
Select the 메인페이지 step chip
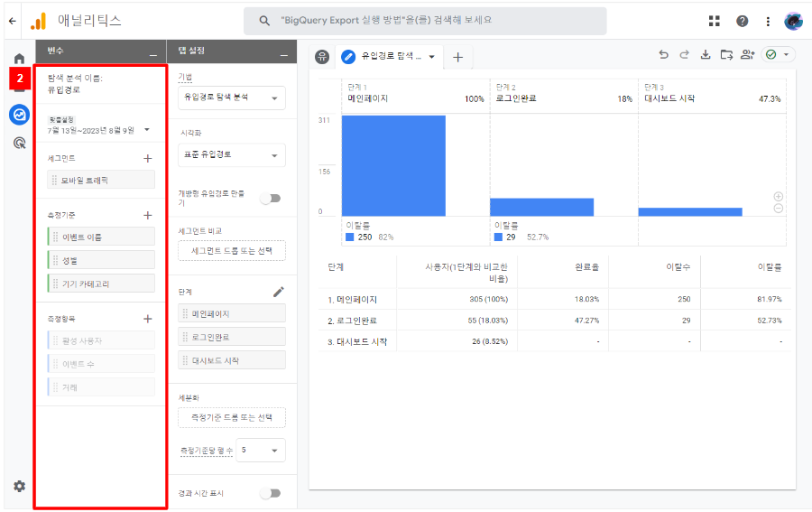pyautogui.click(x=232, y=313)
